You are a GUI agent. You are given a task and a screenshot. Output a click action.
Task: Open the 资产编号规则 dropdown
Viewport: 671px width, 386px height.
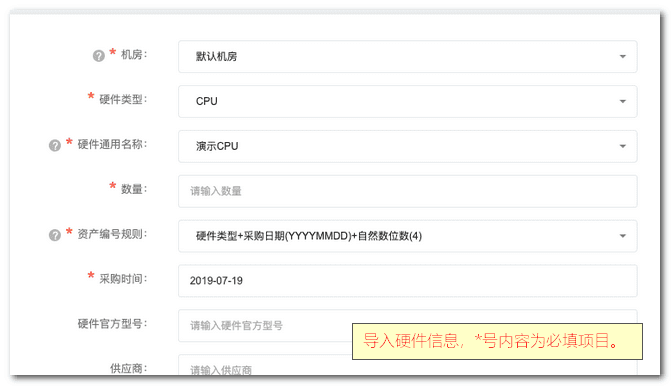407,236
